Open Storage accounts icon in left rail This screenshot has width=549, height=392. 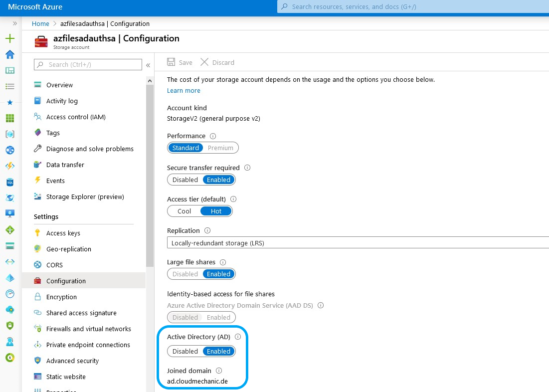tap(10, 246)
